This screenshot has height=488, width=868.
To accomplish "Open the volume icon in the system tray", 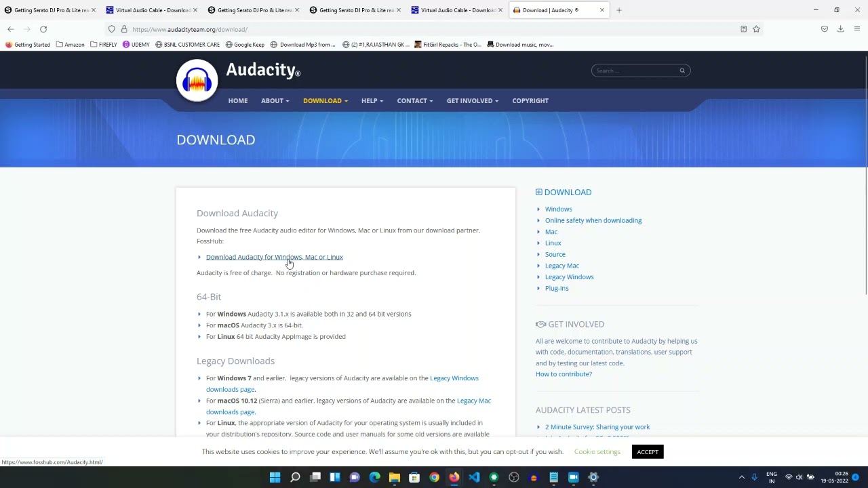I will pyautogui.click(x=799, y=477).
